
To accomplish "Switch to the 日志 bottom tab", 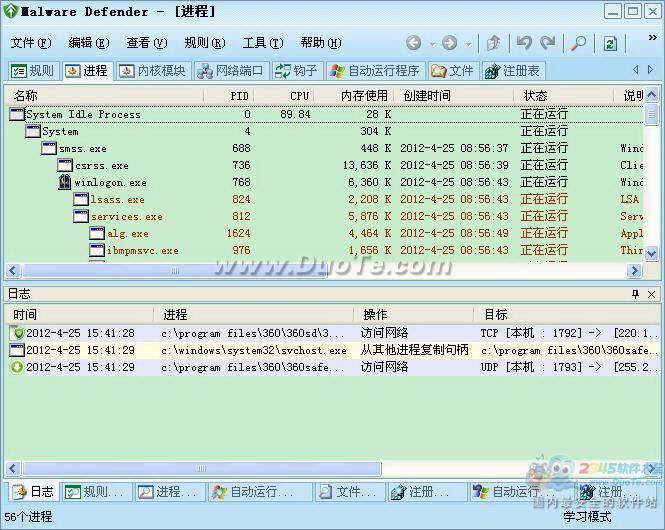I will pyautogui.click(x=33, y=492).
